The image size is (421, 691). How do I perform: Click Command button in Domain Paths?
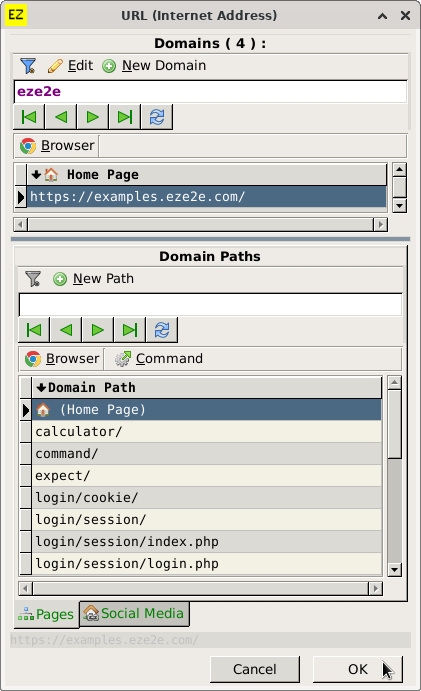pos(159,359)
